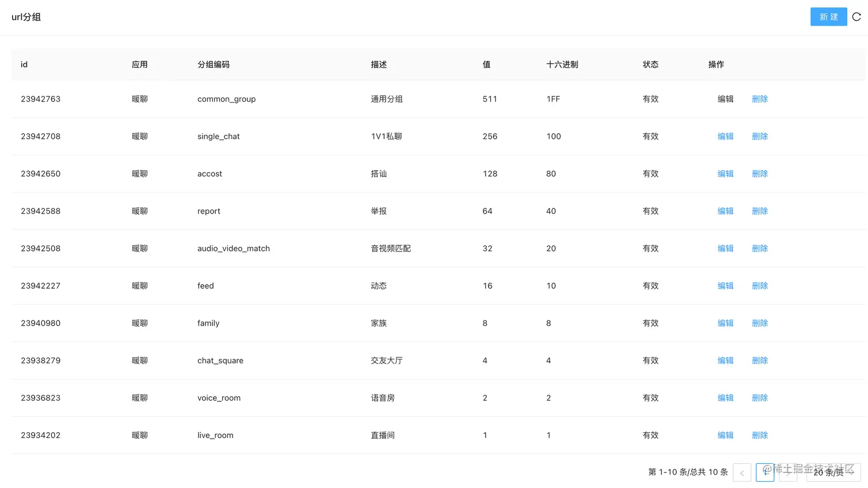Image resolution: width=868 pixels, height=488 pixels.
Task: Delete the accost row
Action: point(760,173)
